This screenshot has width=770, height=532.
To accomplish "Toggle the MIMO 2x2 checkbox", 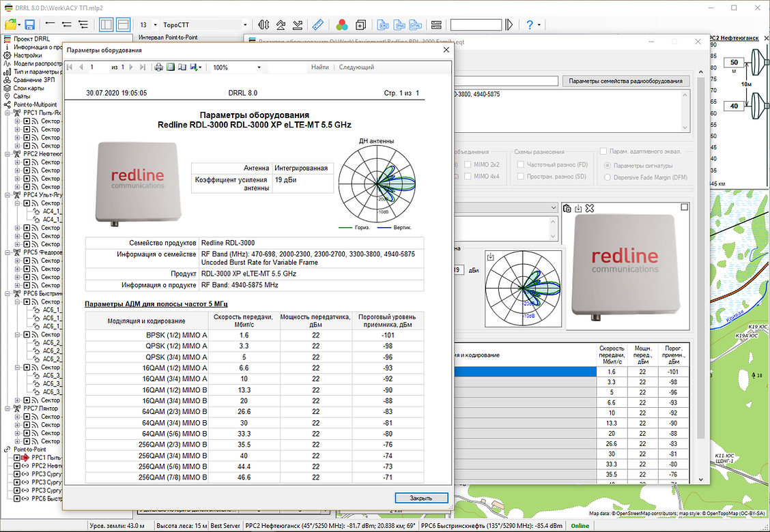I will coord(468,164).
